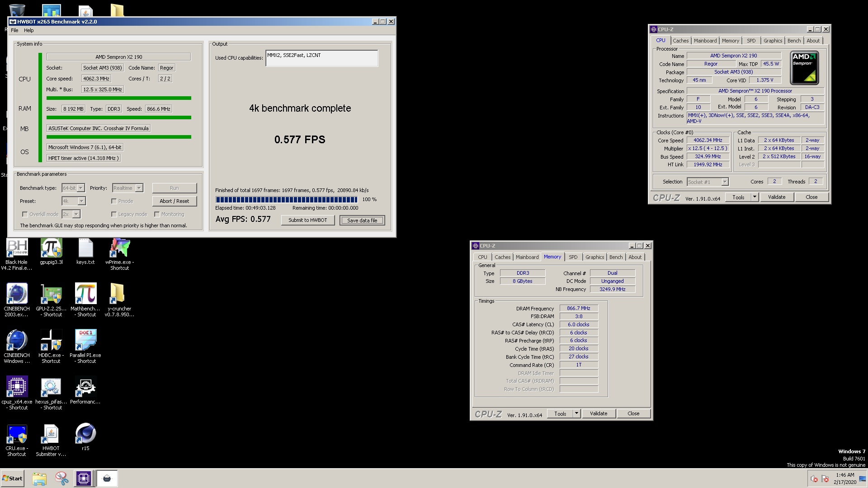Launch the GPU-Z shortcut icon
Viewport: 868px width, 488px height.
[51, 294]
